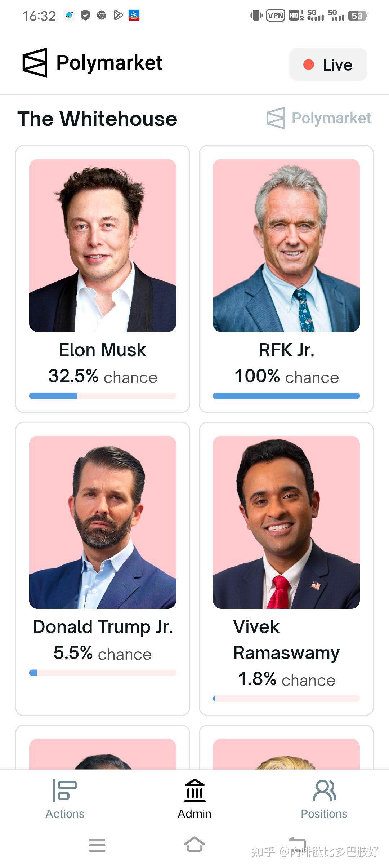The image size is (389, 868).
Task: Tap the Android back navigation icon
Action: pyautogui.click(x=298, y=844)
